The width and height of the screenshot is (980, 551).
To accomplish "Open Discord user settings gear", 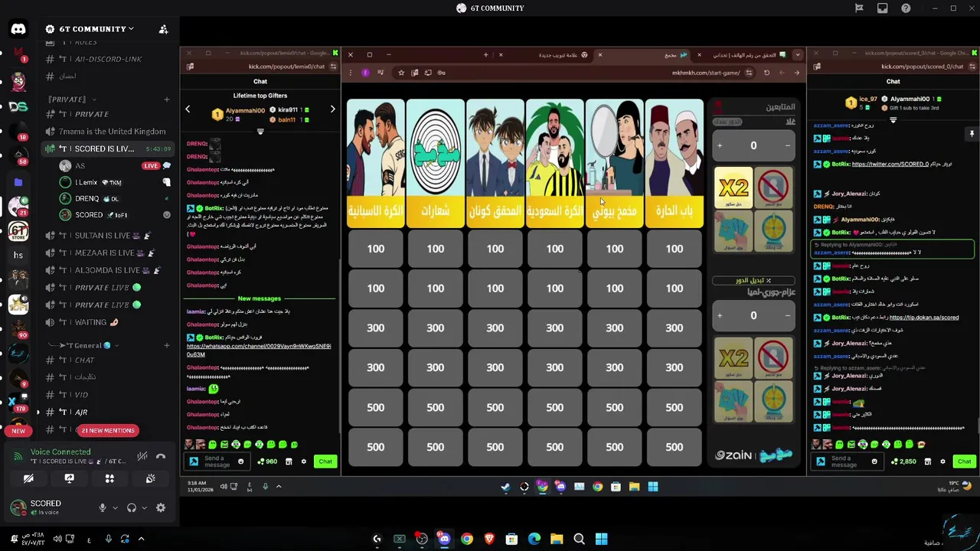I will click(161, 507).
